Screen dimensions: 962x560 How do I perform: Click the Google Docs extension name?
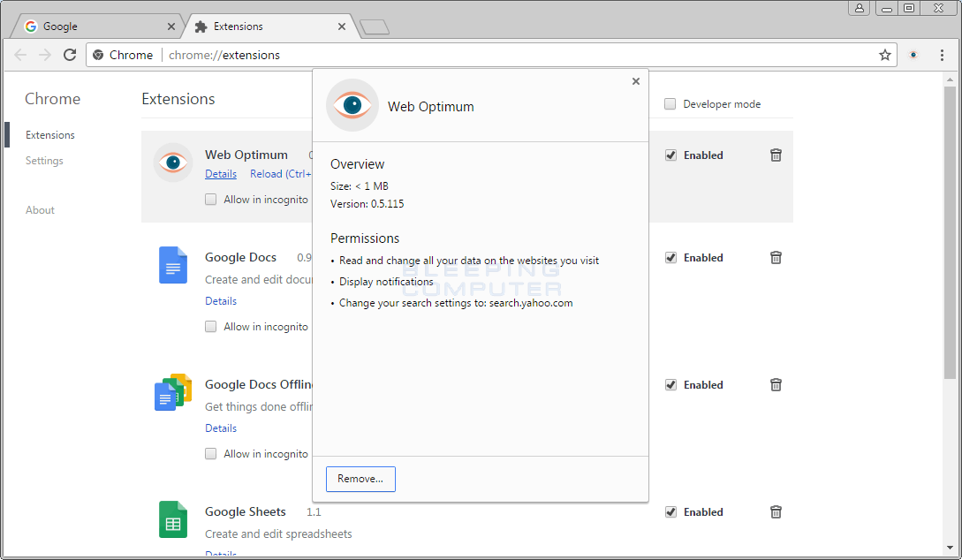[240, 258]
